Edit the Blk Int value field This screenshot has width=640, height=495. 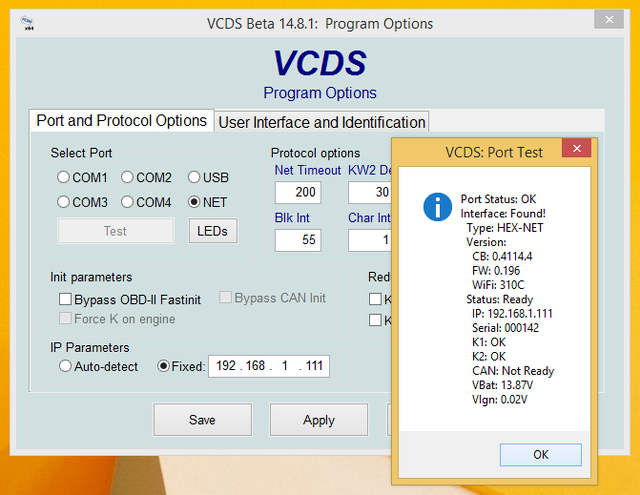[x=298, y=240]
